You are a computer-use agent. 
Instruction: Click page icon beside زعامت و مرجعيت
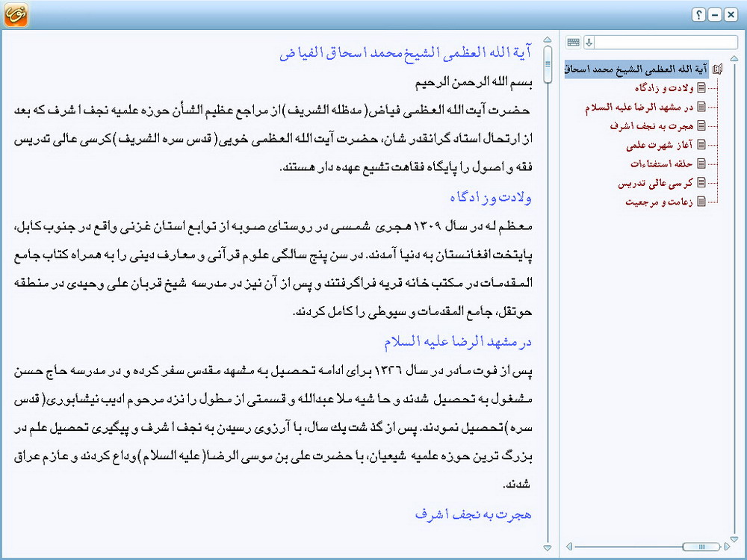[x=701, y=202]
